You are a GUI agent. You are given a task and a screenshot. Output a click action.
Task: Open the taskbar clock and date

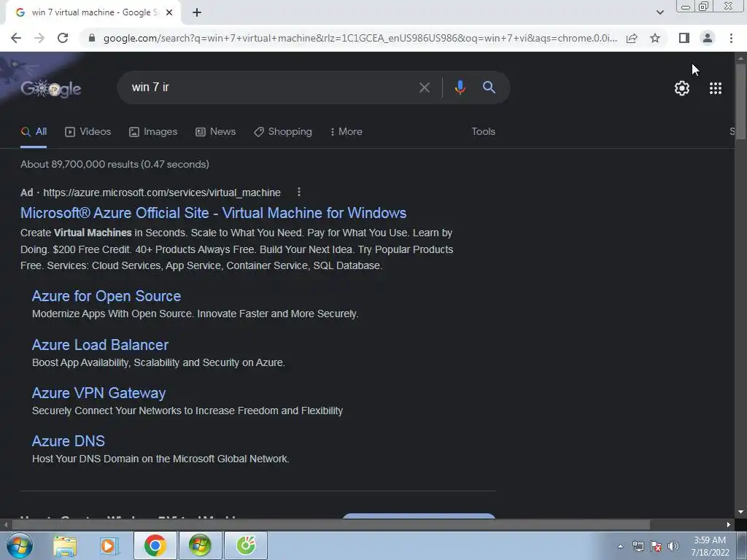tap(710, 546)
